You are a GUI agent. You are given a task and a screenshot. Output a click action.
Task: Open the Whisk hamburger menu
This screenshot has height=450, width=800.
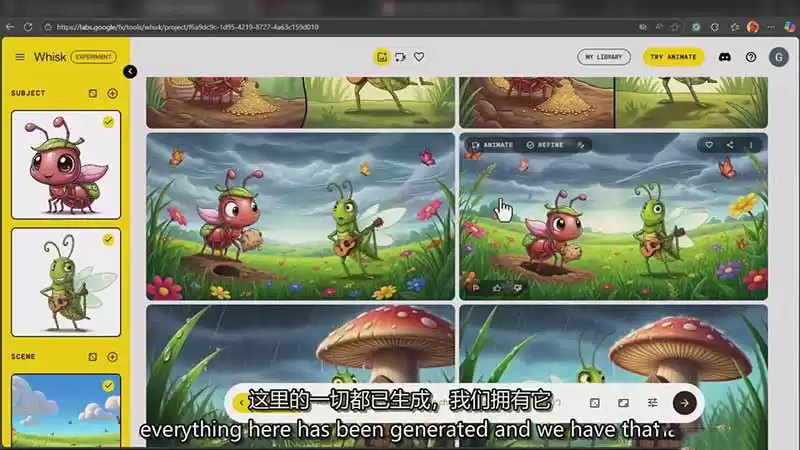(20, 57)
